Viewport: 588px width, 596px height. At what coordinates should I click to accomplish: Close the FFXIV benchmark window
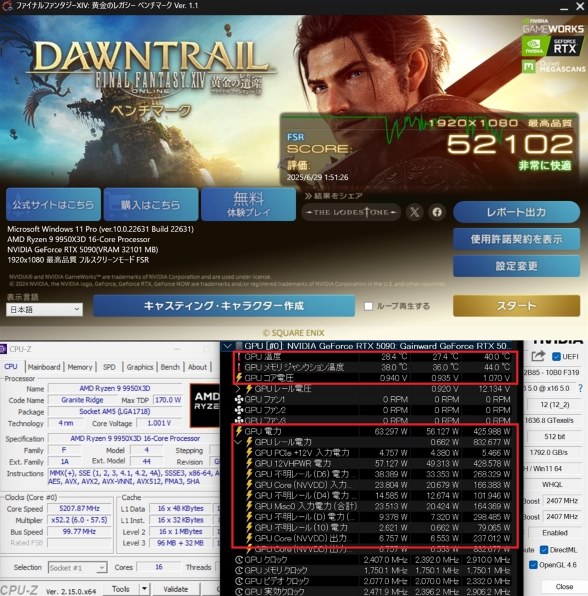(x=580, y=6)
